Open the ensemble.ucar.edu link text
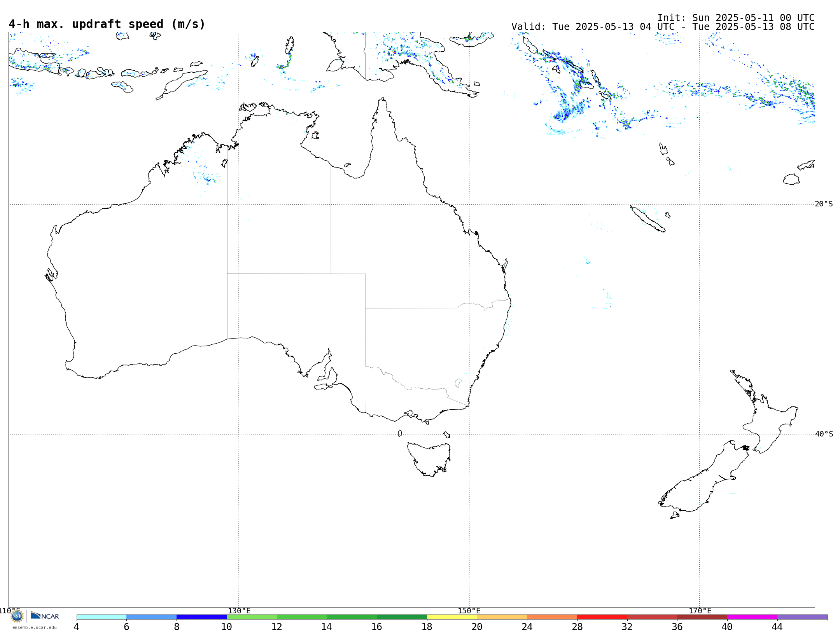 click(35, 627)
